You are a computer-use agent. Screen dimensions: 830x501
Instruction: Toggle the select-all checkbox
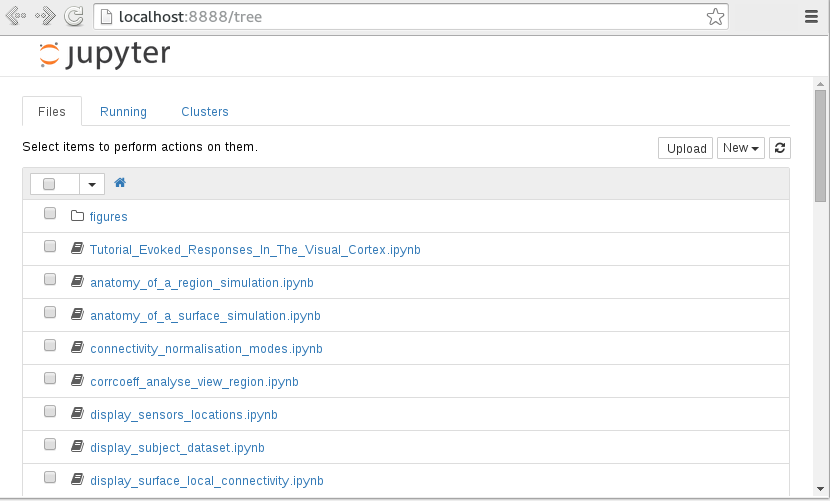[49, 184]
